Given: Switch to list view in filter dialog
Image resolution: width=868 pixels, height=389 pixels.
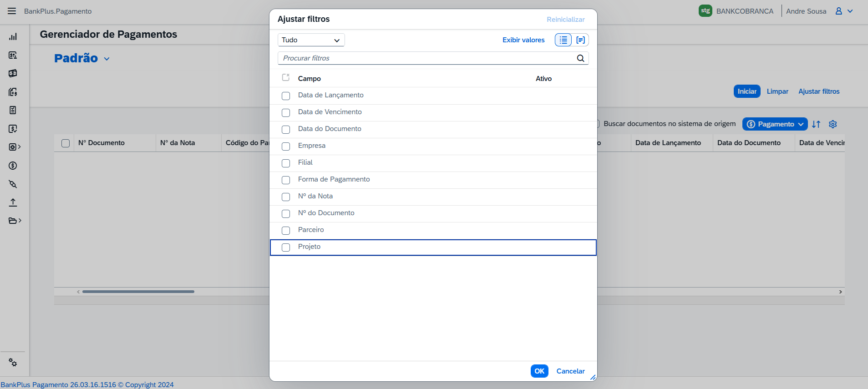Looking at the screenshot, I should (563, 40).
